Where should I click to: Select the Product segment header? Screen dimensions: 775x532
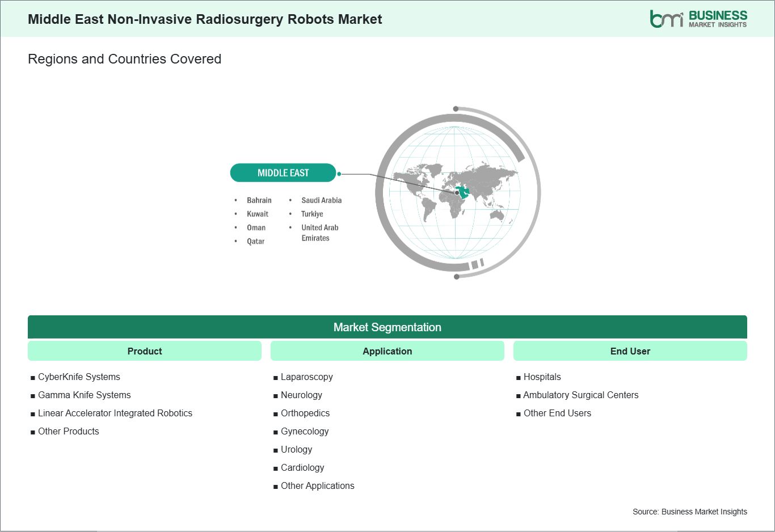pos(145,351)
